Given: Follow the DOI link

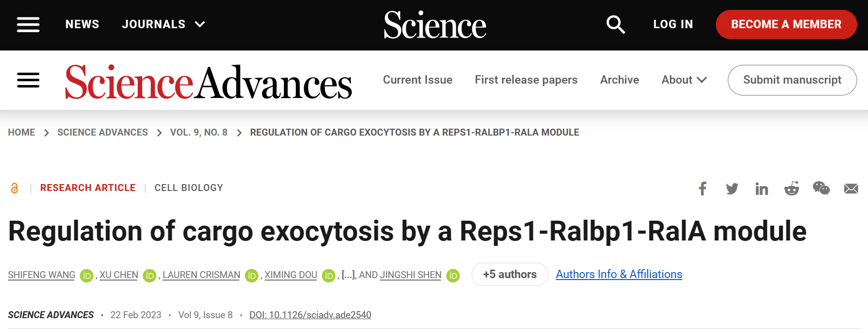Looking at the screenshot, I should tap(310, 315).
